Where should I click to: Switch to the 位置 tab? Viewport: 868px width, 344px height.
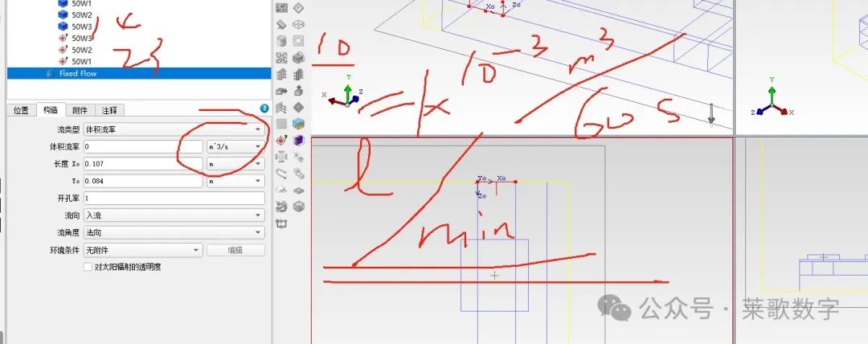pyautogui.click(x=21, y=110)
